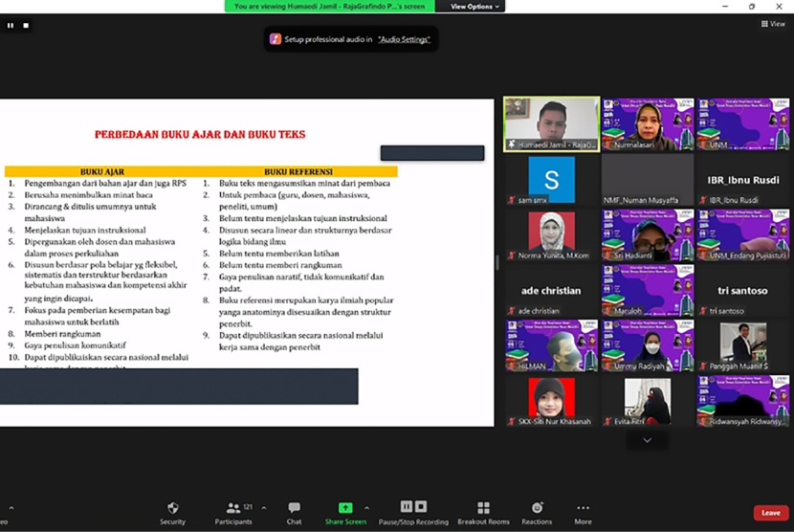Expand arrow next to Share Screen
794x532 pixels.
coord(367,508)
